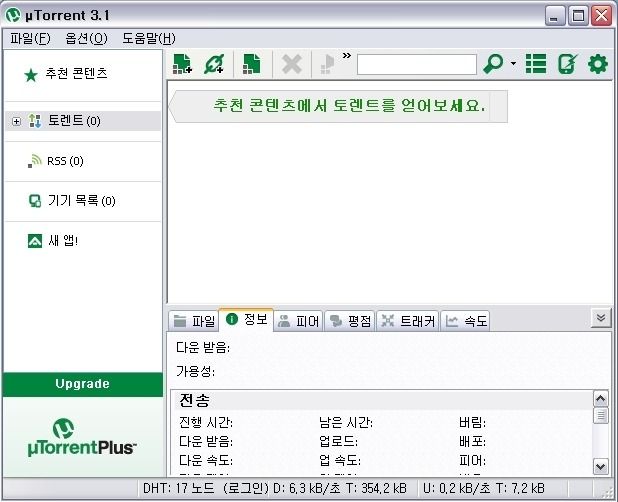The image size is (618, 502).
Task: Switch to the 속도 tab
Action: 465,321
